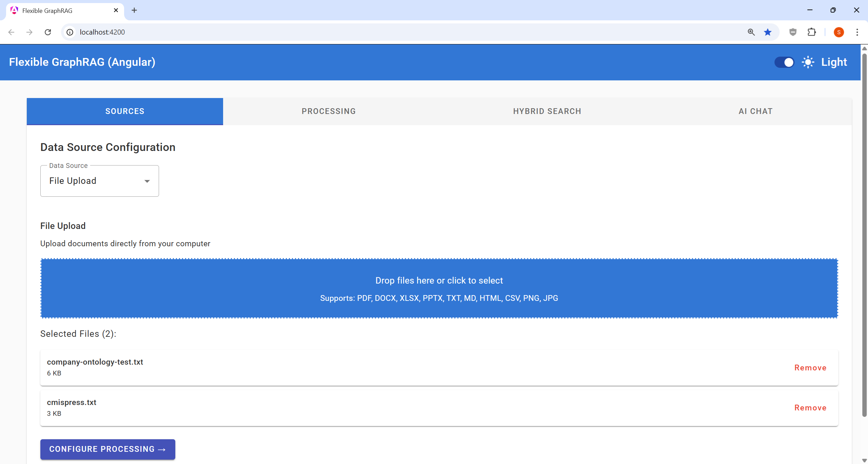Open the Extensions puzzle icon
This screenshot has height=464, width=868.
[x=811, y=32]
